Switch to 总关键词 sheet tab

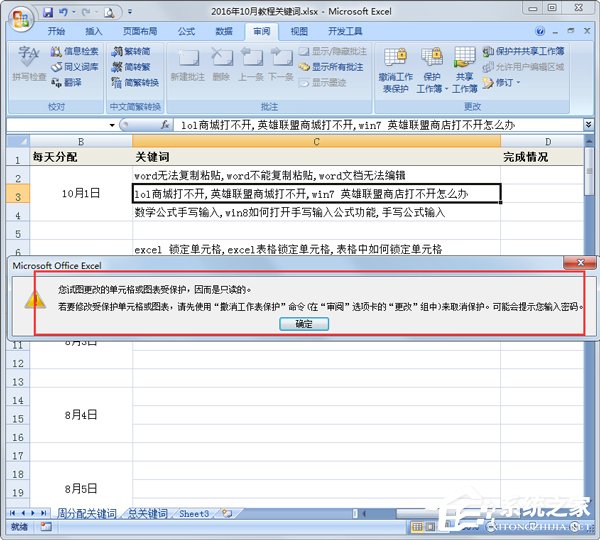pos(147,513)
